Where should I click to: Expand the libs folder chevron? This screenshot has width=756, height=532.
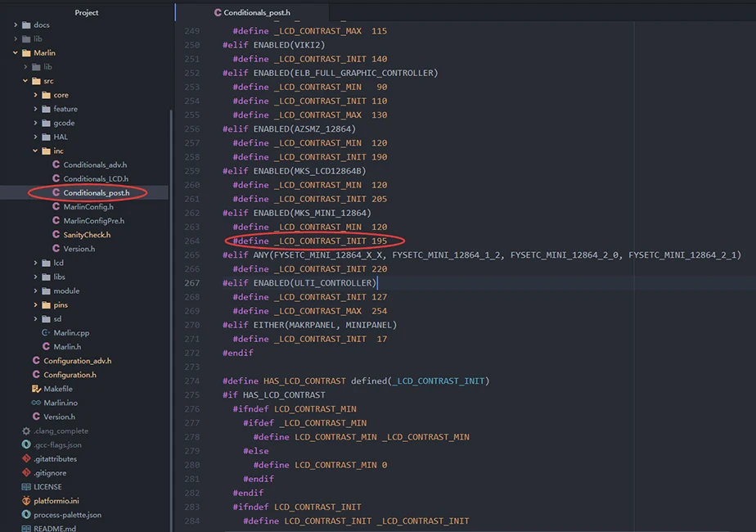[35, 277]
